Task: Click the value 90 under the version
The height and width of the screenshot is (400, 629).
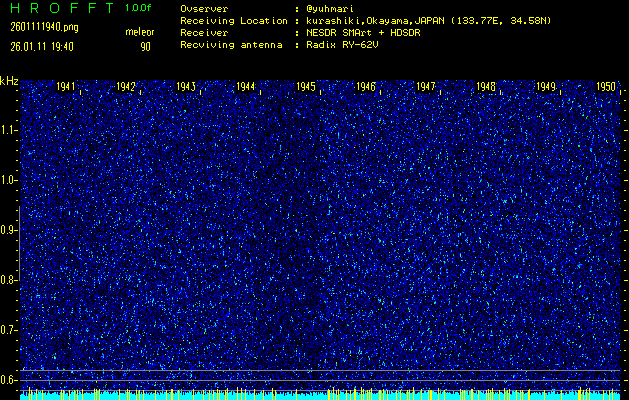Action: 146,47
